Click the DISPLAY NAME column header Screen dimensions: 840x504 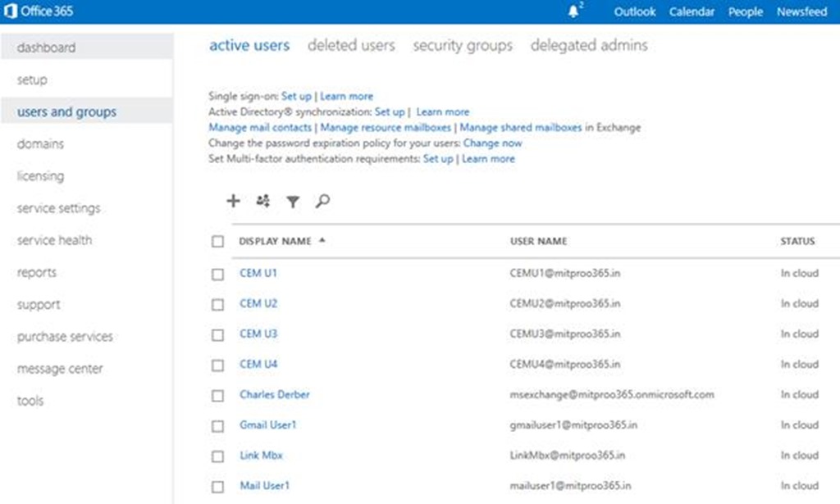coord(275,241)
